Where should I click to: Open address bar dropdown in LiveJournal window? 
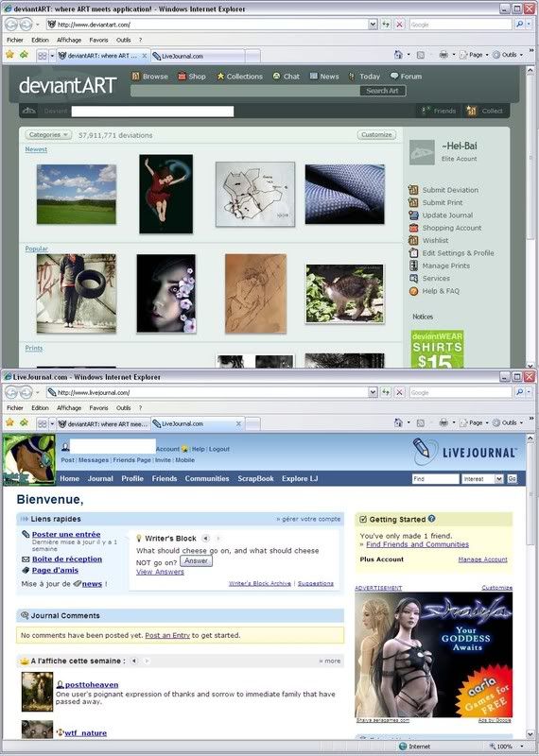(x=373, y=392)
